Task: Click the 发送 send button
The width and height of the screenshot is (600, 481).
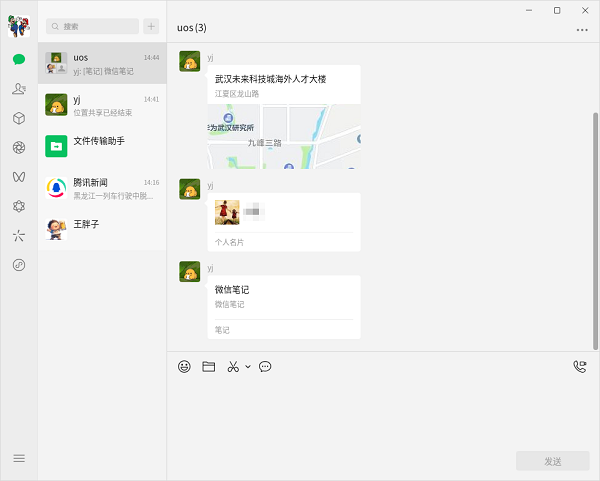Action: [552, 461]
